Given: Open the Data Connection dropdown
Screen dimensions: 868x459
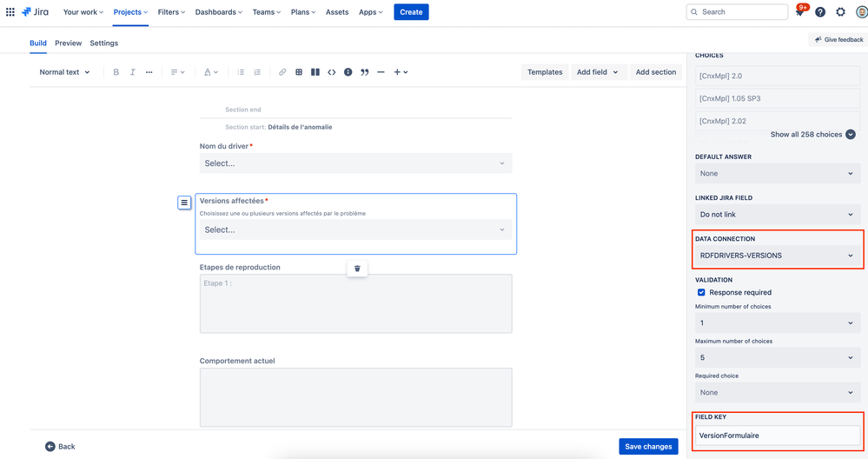Looking at the screenshot, I should (x=778, y=256).
